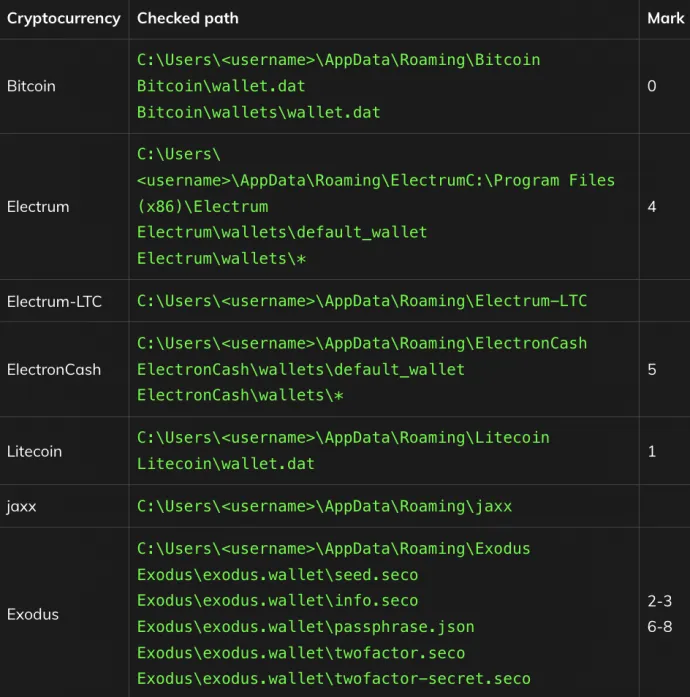Select the ElectronCash row label
This screenshot has width=690, height=697.
coord(54,370)
